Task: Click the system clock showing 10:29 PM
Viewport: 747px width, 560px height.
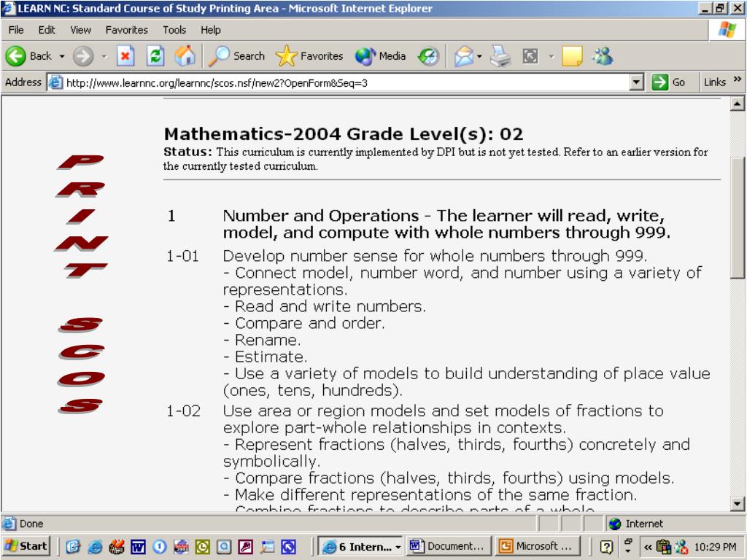Action: click(x=715, y=547)
